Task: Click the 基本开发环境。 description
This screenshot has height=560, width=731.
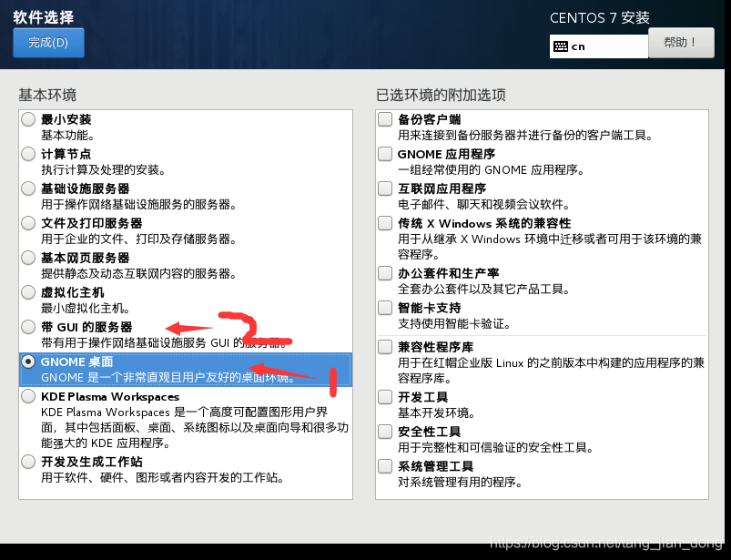Action: [437, 412]
